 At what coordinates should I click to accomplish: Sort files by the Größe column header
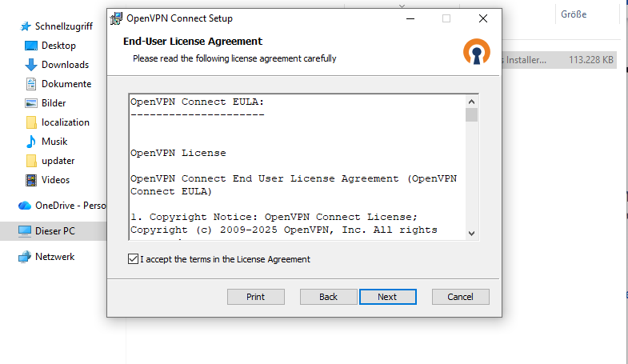pyautogui.click(x=574, y=14)
